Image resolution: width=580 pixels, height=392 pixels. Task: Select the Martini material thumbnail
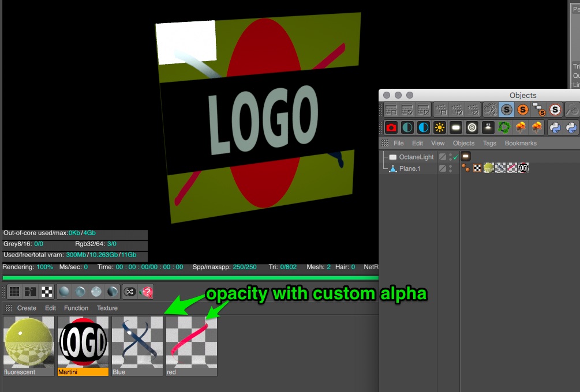83,346
